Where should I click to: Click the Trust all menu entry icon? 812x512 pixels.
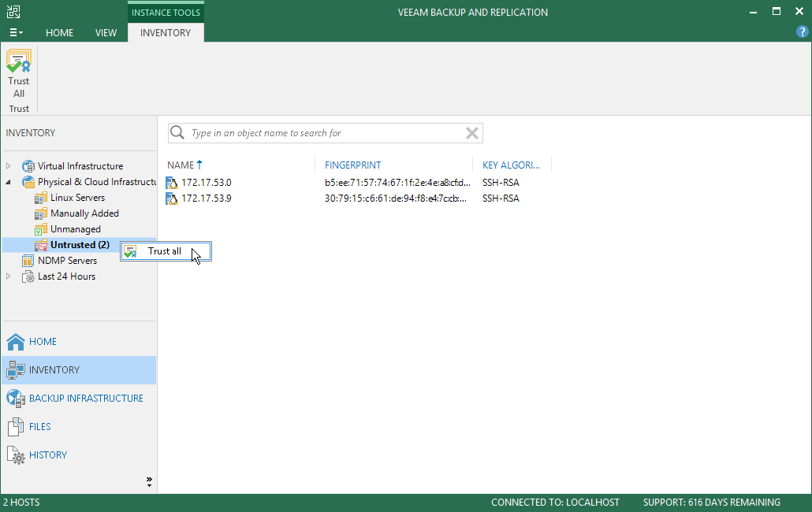(x=131, y=251)
